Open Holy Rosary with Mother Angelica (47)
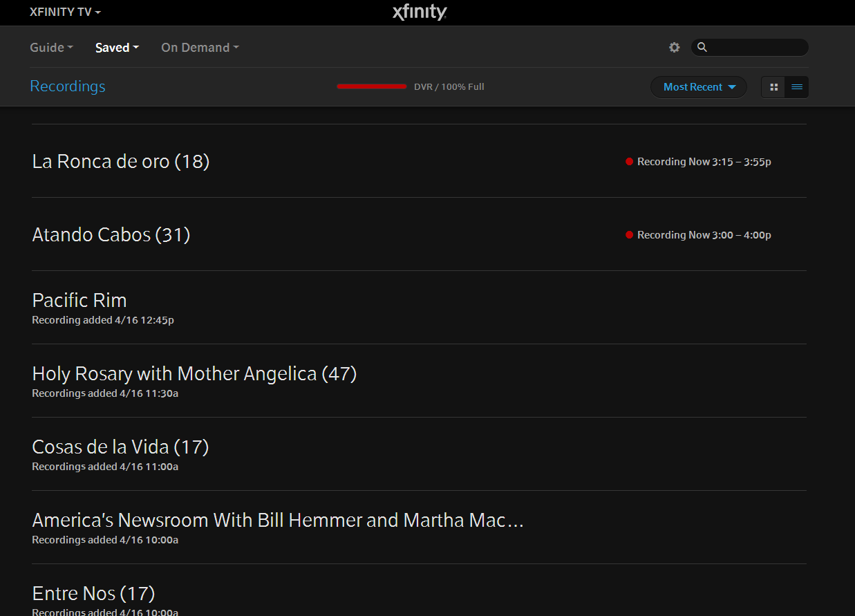Image resolution: width=855 pixels, height=616 pixels. coord(194,374)
